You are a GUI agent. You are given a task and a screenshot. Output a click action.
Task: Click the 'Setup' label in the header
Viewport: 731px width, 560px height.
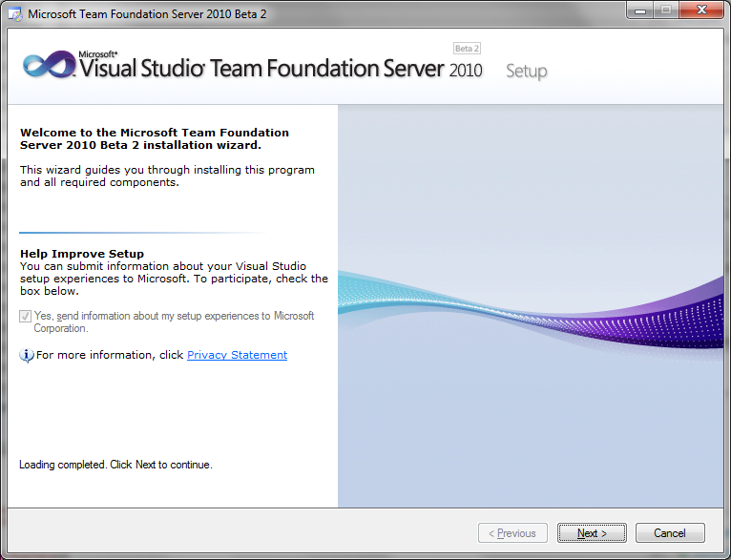point(527,71)
